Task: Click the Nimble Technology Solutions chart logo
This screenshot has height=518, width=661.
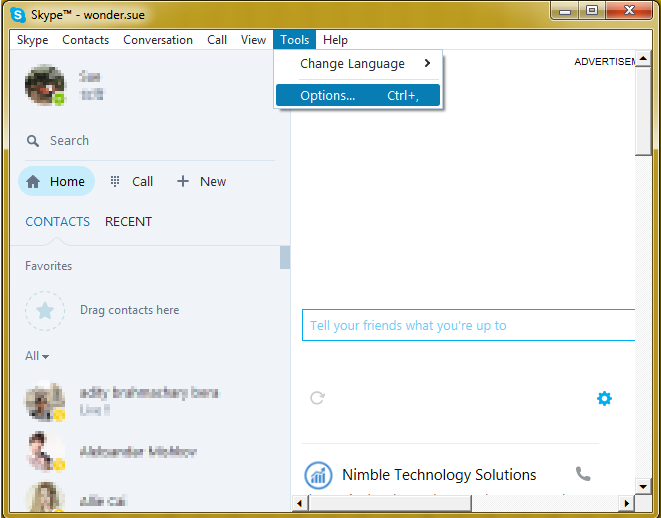Action: coord(318,475)
